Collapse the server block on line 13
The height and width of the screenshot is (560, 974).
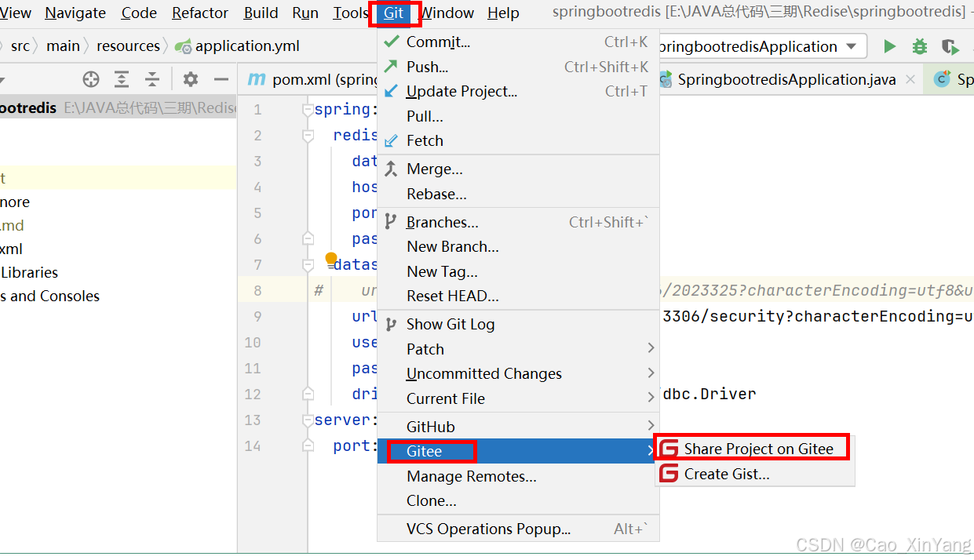point(308,420)
